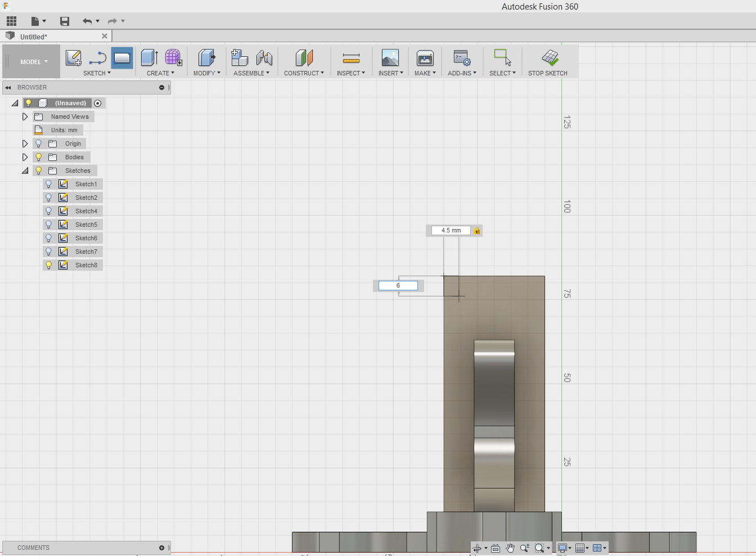Show Sketch1 using its bulb
The height and width of the screenshot is (556, 756).
click(48, 184)
